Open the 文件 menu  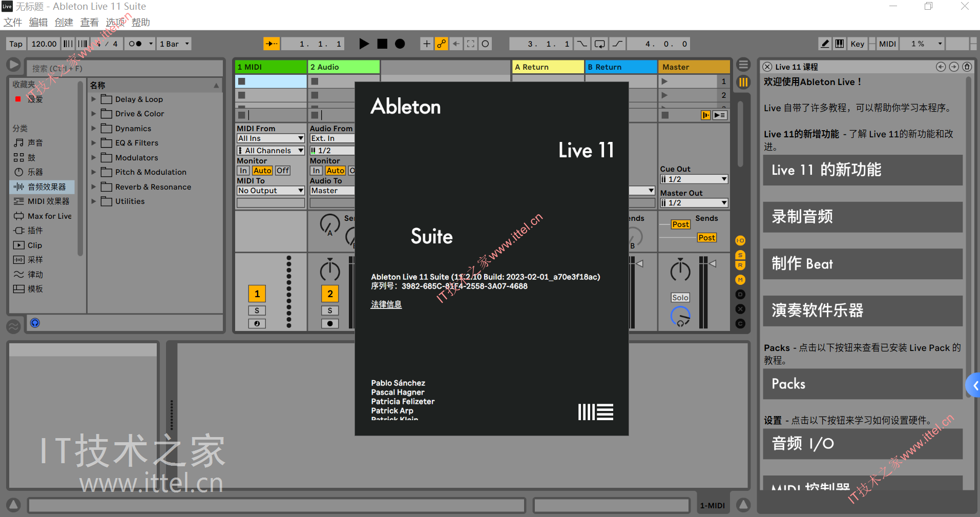pos(13,22)
